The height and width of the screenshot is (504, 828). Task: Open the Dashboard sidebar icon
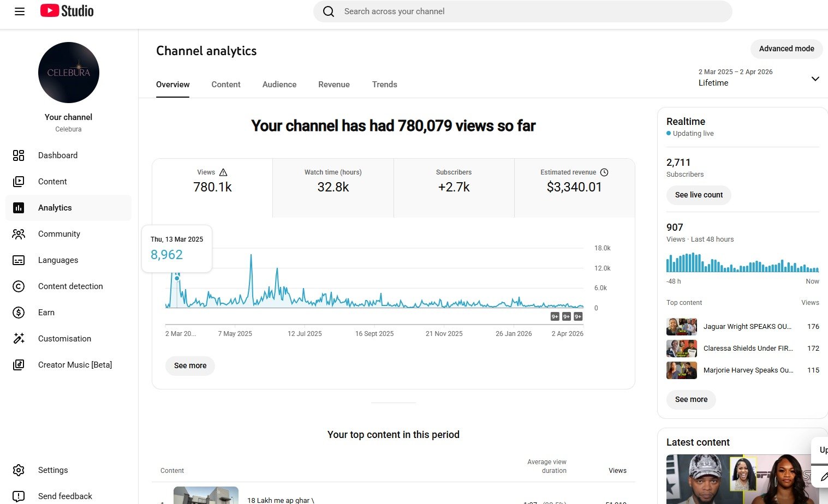click(x=19, y=155)
